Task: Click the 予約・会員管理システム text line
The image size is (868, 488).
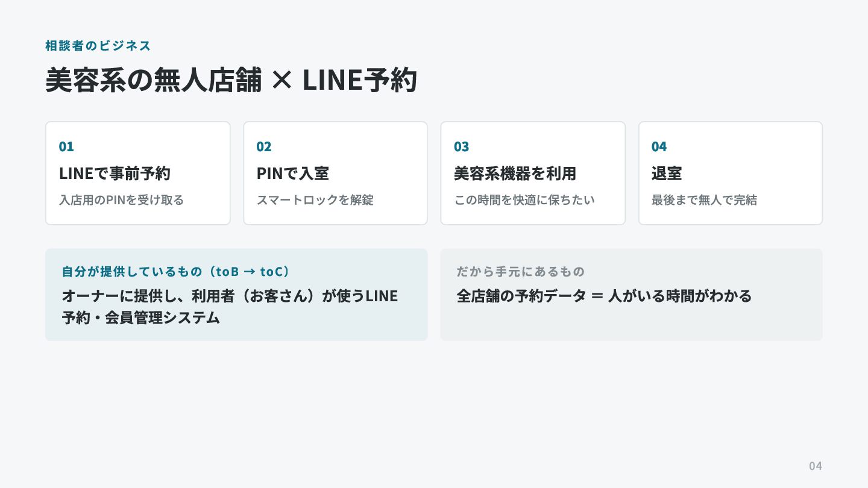Action: coord(140,318)
